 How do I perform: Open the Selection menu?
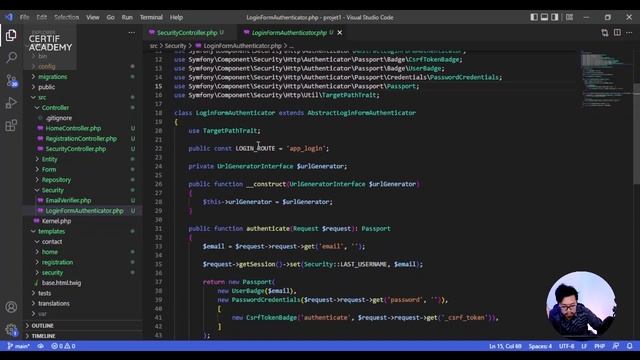tap(67, 17)
